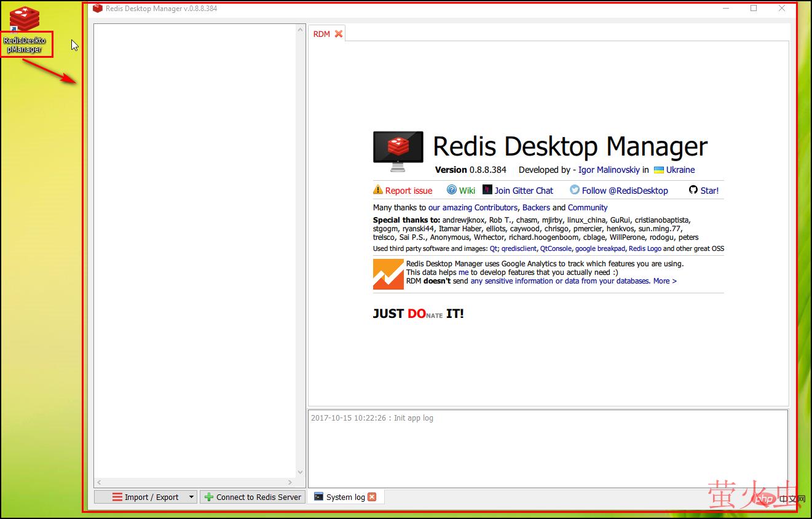Click the green plus connect icon
The image size is (812, 519).
pyautogui.click(x=209, y=497)
